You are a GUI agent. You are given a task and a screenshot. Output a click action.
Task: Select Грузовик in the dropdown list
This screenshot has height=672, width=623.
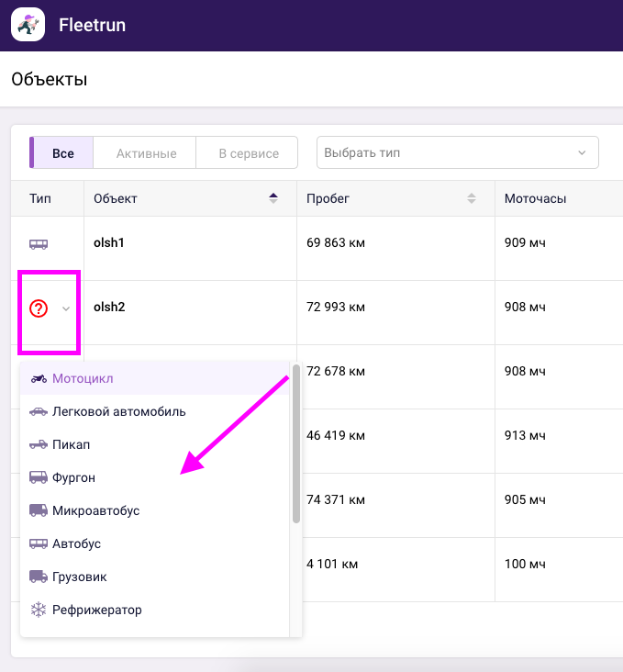79,577
